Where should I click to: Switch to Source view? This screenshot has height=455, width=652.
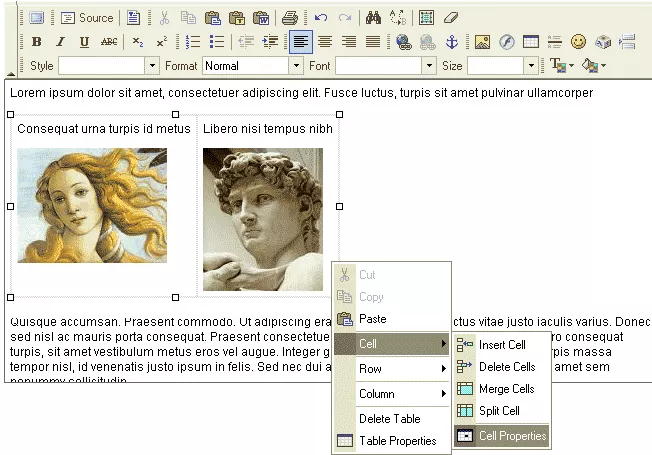87,18
